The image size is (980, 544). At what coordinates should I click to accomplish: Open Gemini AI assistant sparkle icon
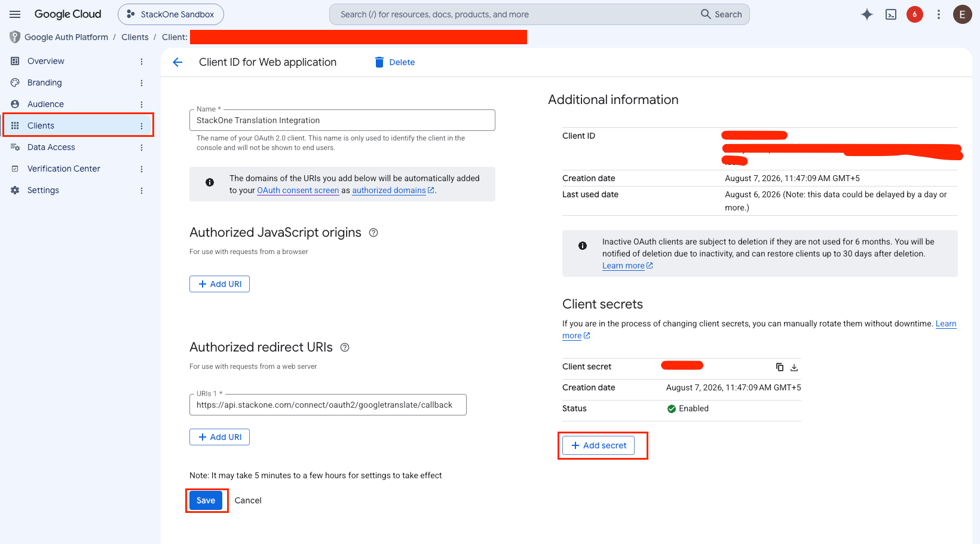[x=867, y=14]
